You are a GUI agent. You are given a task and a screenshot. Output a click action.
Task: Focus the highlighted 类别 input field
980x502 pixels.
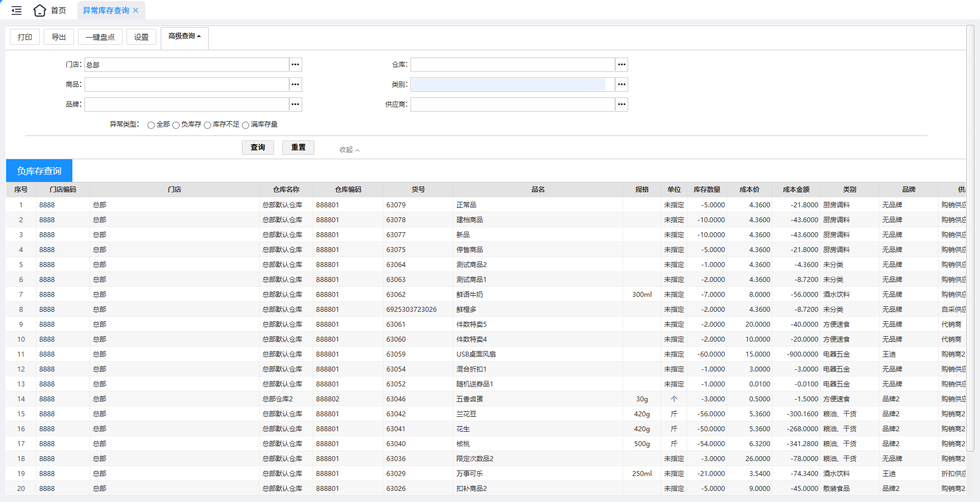click(513, 85)
